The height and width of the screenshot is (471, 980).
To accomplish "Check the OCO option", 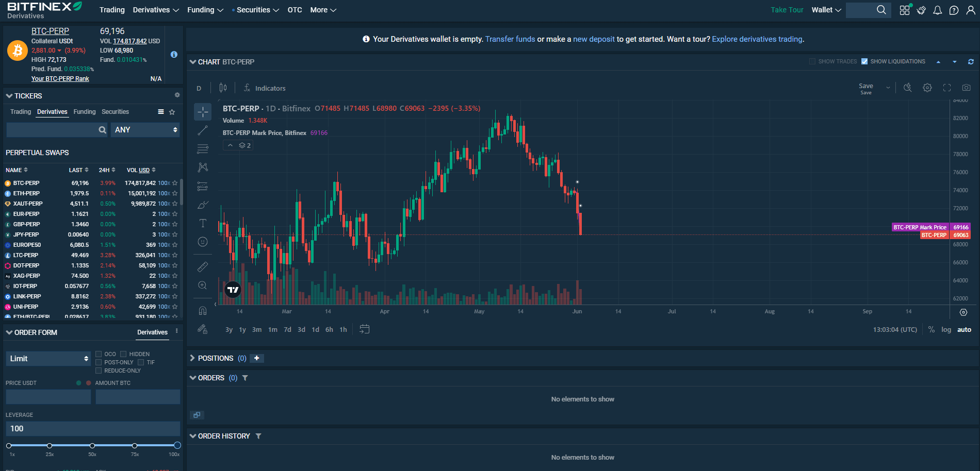I will coord(99,354).
